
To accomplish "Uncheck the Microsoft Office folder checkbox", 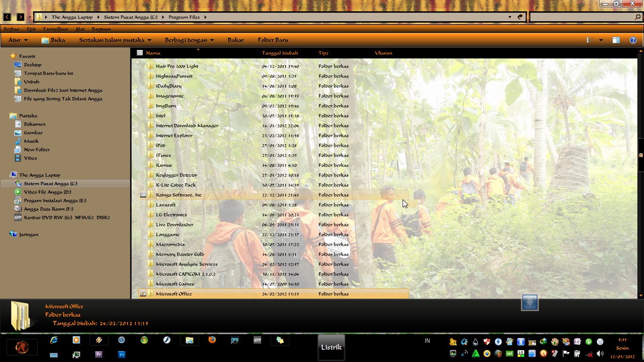I will pyautogui.click(x=143, y=294).
